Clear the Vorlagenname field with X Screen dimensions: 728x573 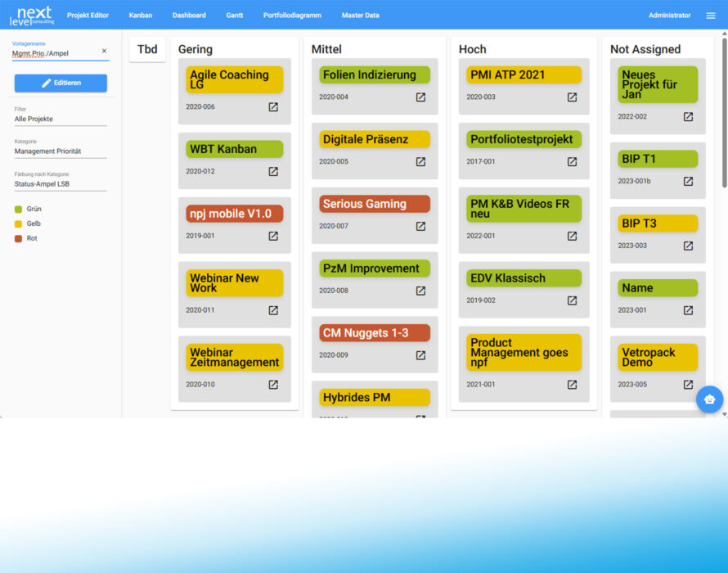click(x=104, y=51)
